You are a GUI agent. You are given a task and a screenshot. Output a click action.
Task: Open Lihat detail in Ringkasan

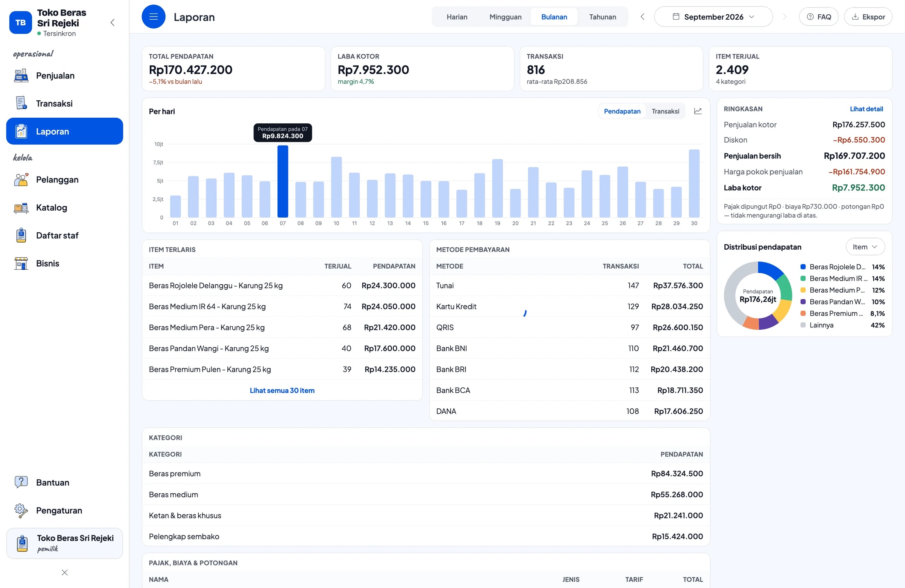click(866, 109)
